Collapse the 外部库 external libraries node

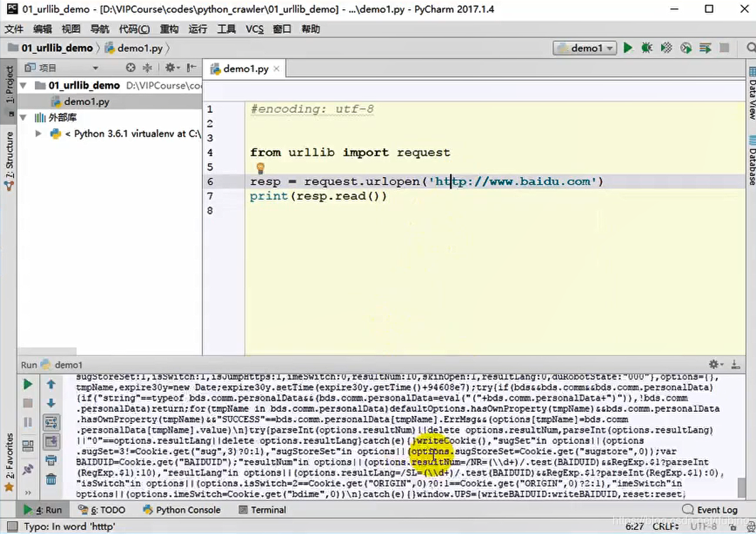pos(23,118)
